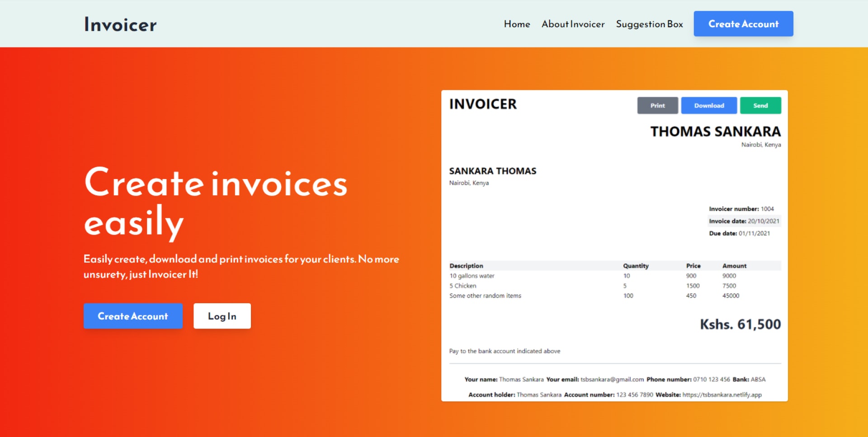Click the Thomas Sankara recipient name
This screenshot has height=437, width=868.
pyautogui.click(x=715, y=132)
